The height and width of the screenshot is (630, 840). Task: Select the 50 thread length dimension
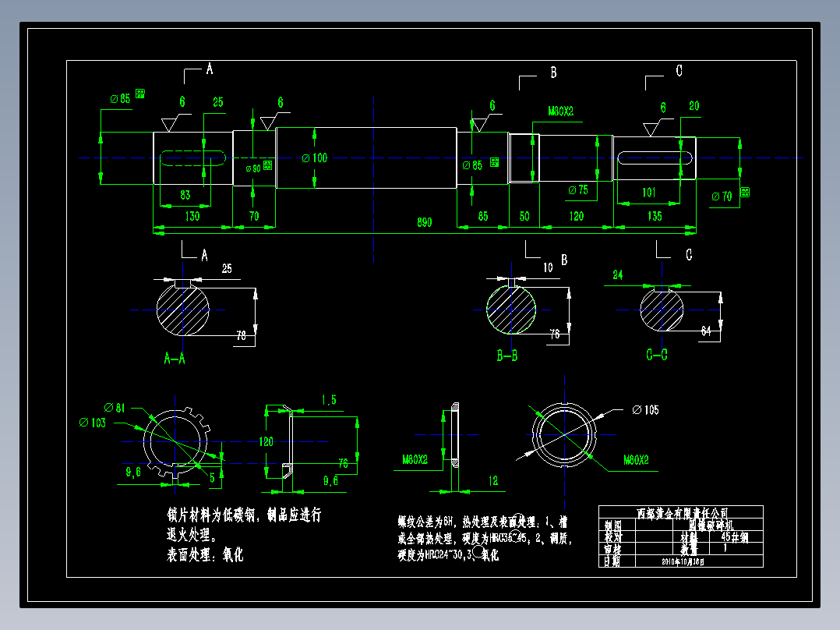coord(524,216)
